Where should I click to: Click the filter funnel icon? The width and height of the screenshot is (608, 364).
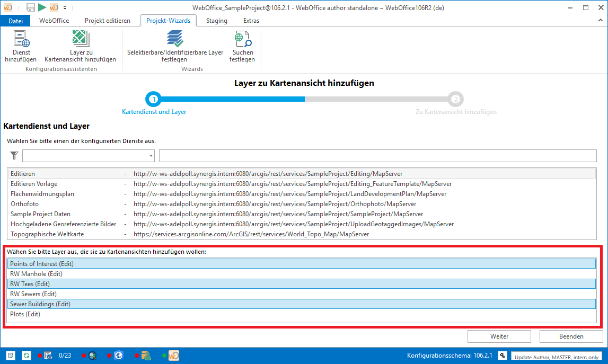14,155
